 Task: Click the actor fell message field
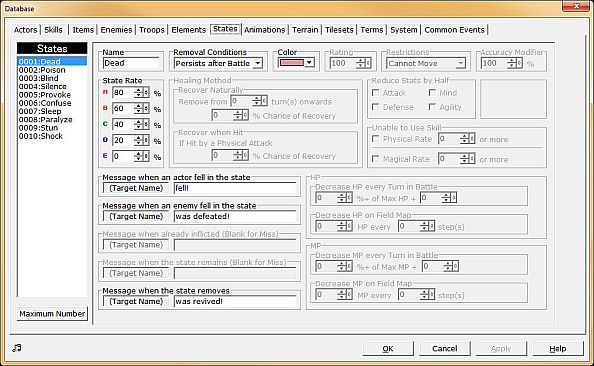pos(235,188)
